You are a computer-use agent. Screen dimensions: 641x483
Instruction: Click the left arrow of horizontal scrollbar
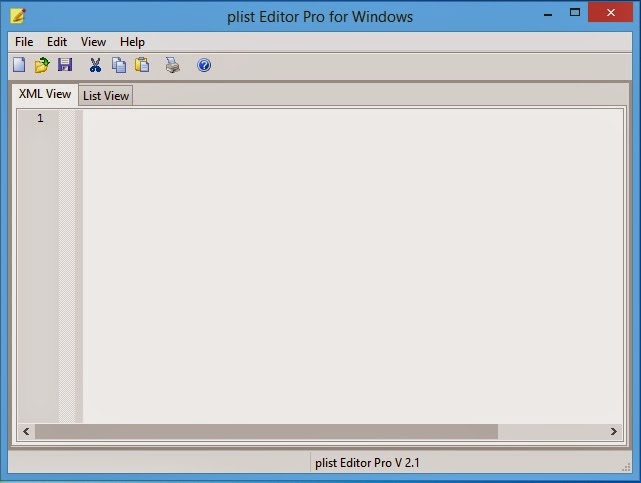[x=26, y=432]
